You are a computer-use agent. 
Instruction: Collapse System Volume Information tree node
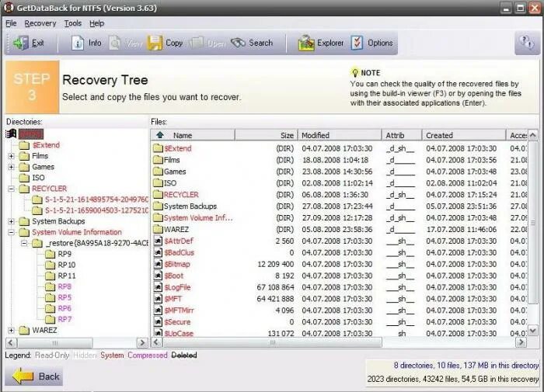[12, 232]
